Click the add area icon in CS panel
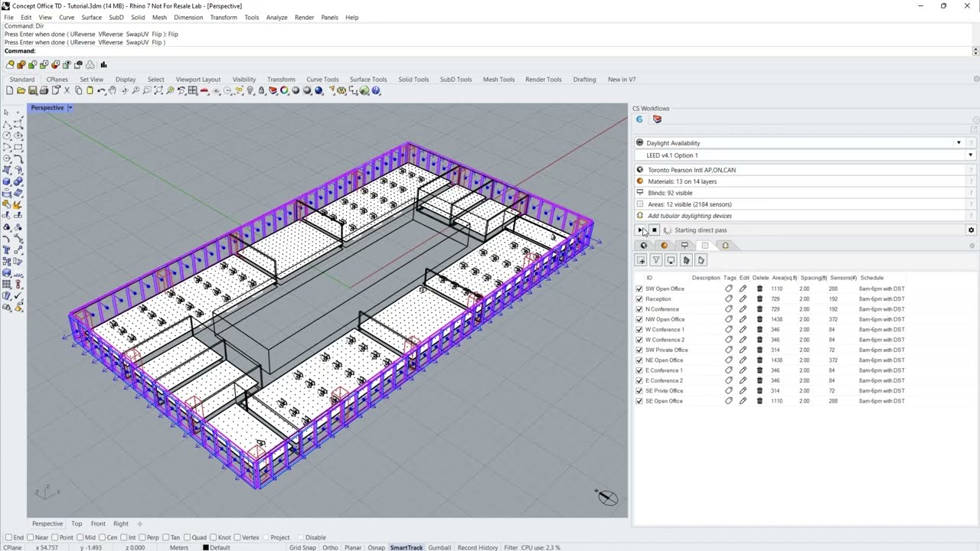Viewport: 980px width, 551px height. (642, 260)
